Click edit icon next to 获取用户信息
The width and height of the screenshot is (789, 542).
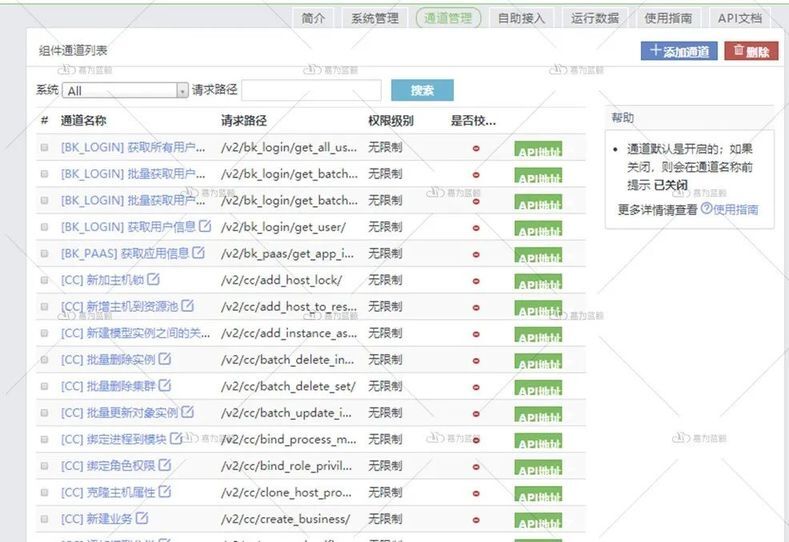click(x=205, y=226)
